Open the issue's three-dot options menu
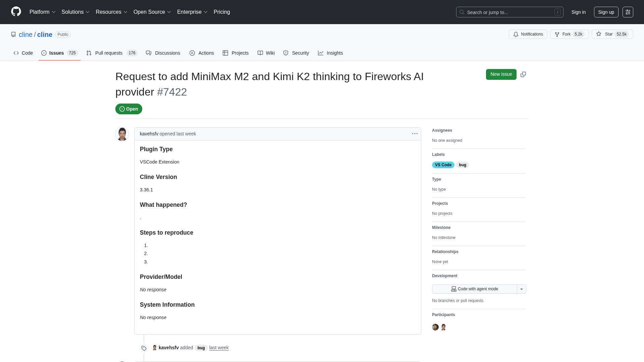The width and height of the screenshot is (644, 362). 415,134
